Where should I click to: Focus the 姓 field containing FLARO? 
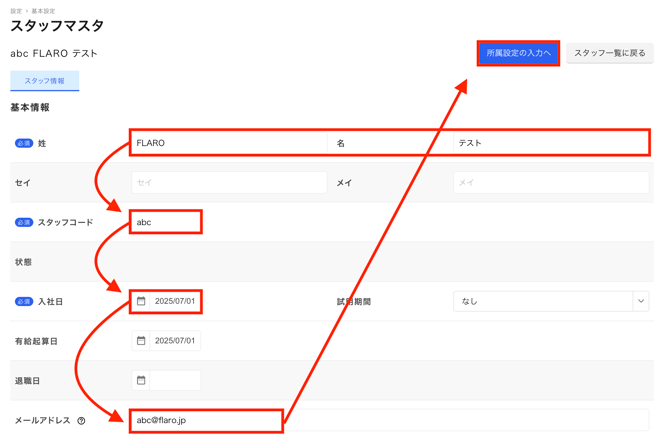coord(228,143)
